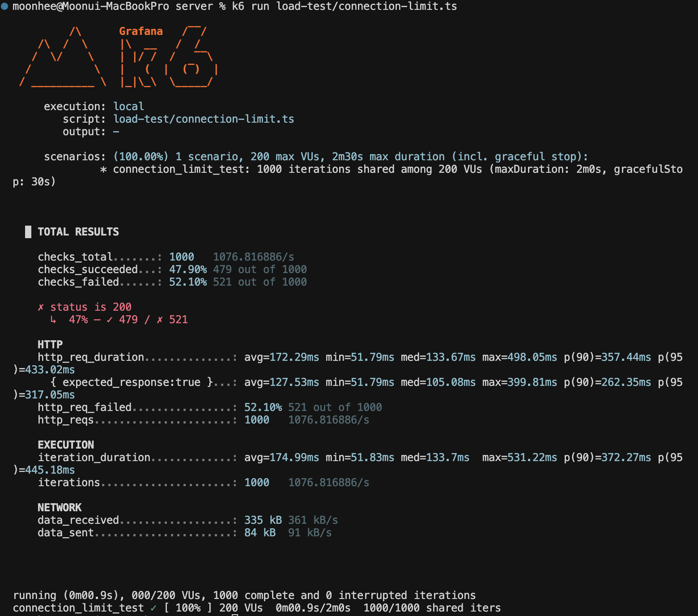This screenshot has width=698, height=616.
Task: Click the blue prompt status dot
Action: tap(4, 6)
